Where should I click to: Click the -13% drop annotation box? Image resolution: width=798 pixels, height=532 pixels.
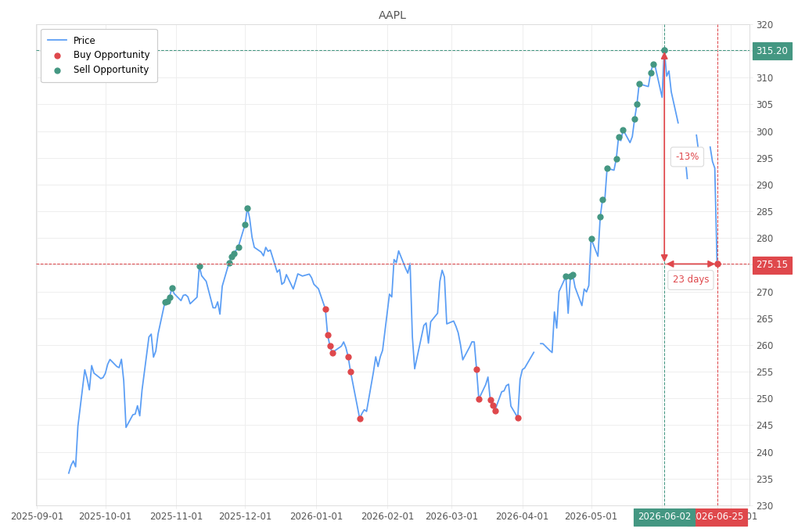coord(687,156)
